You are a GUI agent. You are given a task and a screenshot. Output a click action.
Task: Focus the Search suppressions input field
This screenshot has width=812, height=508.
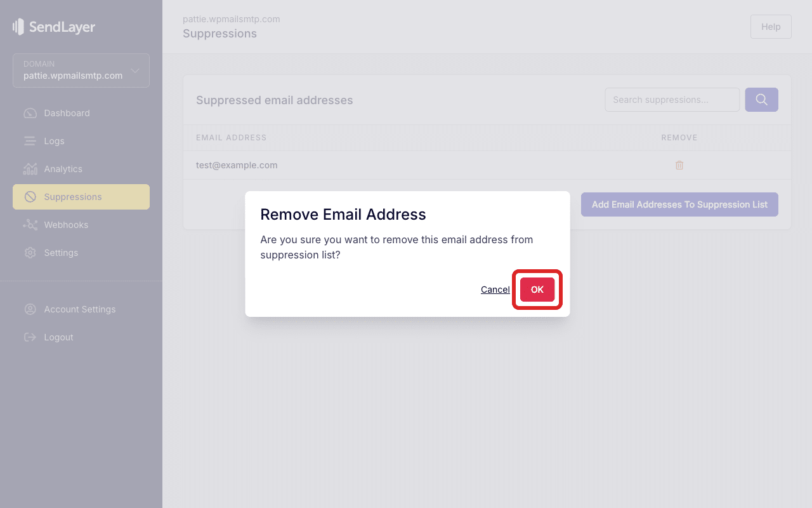[x=672, y=100]
